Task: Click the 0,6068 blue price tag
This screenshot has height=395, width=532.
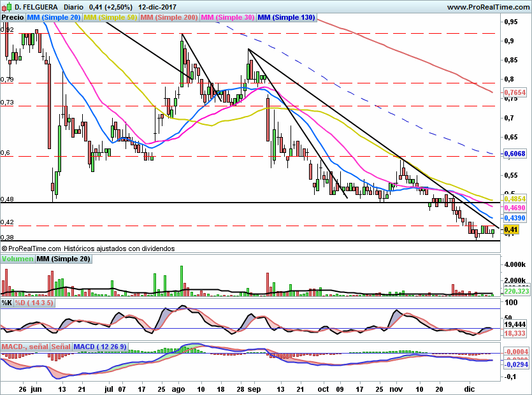Action: (x=515, y=154)
